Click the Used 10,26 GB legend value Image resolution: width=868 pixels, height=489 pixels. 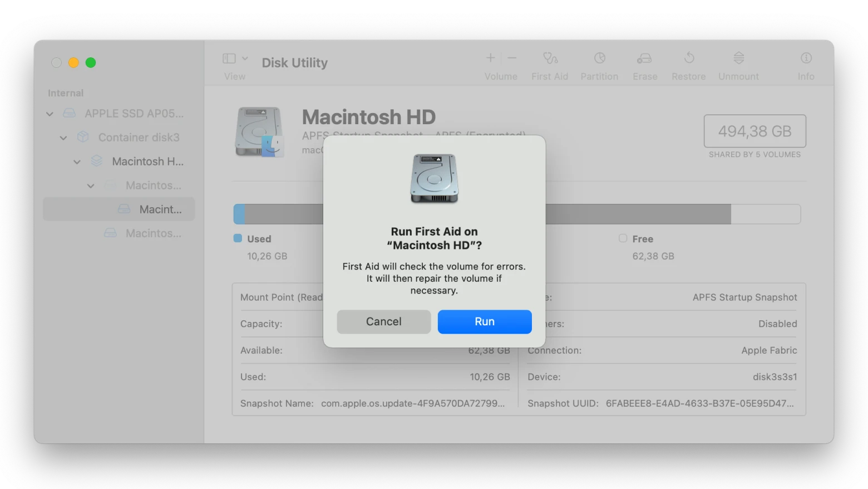coord(267,256)
